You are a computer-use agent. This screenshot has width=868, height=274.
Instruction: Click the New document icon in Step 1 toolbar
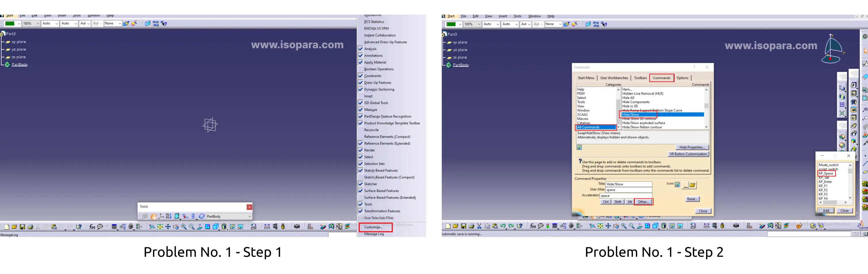point(6,227)
